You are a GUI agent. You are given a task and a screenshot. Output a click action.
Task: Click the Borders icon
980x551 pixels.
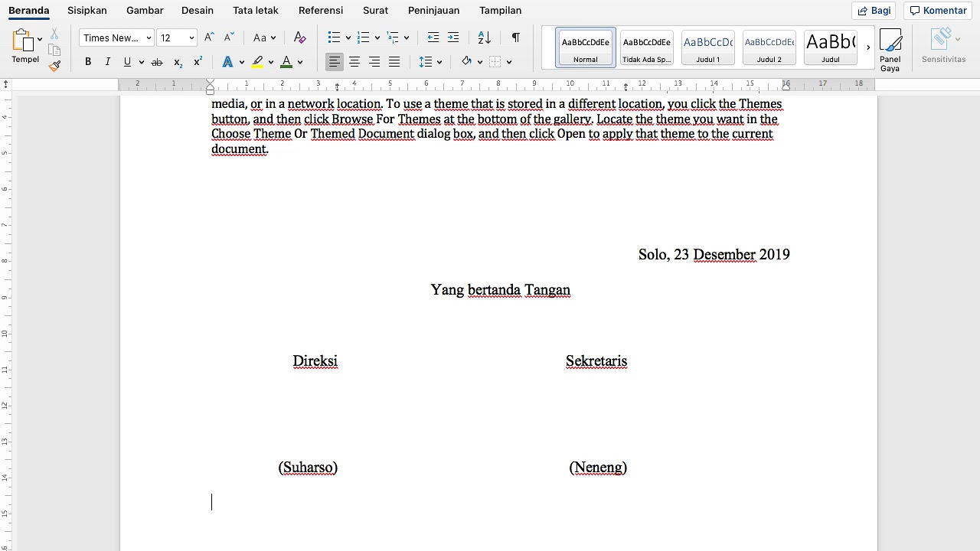click(495, 62)
